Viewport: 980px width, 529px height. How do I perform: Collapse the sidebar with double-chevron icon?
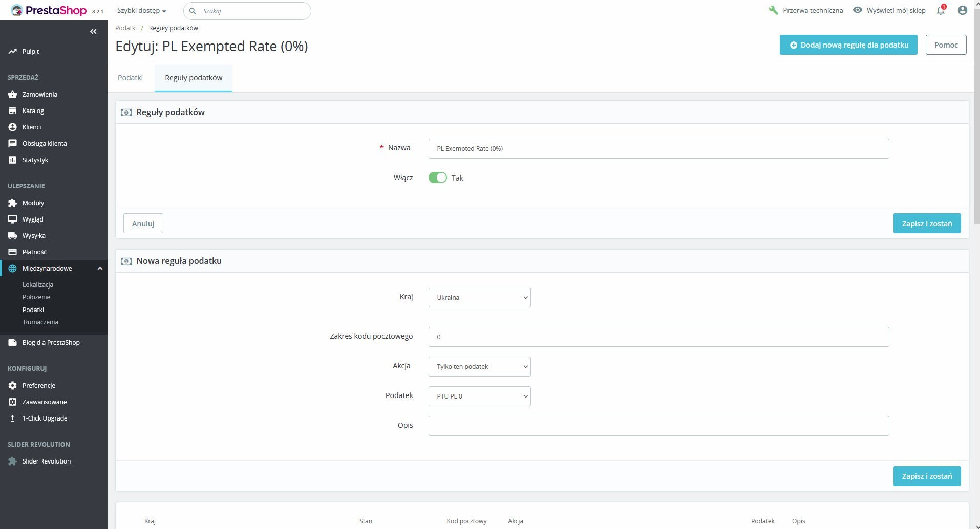tap(93, 32)
